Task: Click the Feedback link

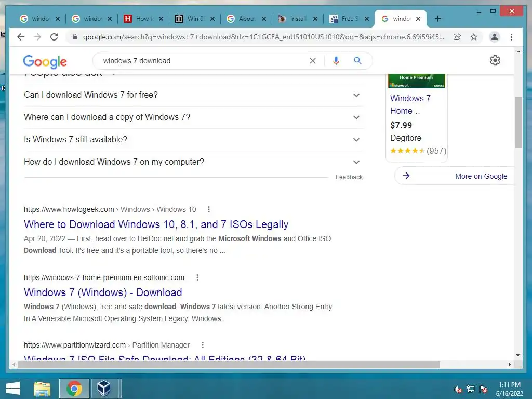Action: [x=349, y=177]
